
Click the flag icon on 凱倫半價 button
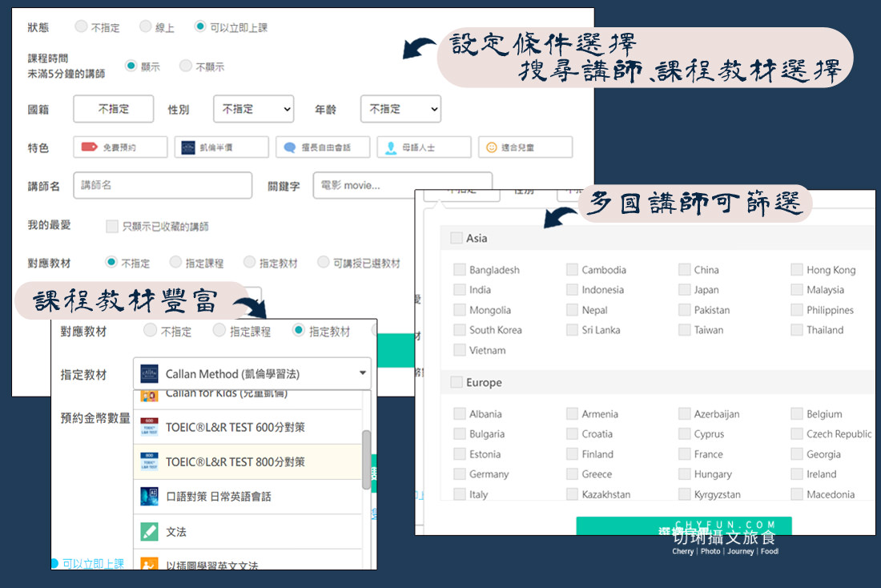190,147
